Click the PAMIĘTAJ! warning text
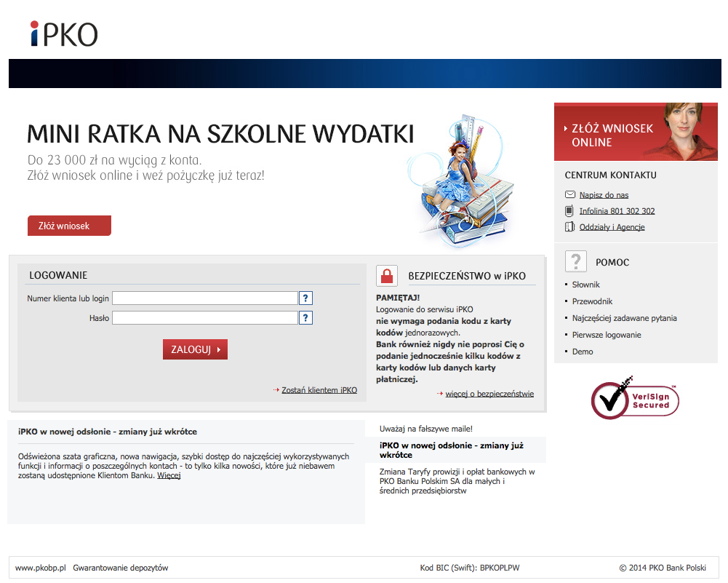The width and height of the screenshot is (728, 583). [397, 298]
